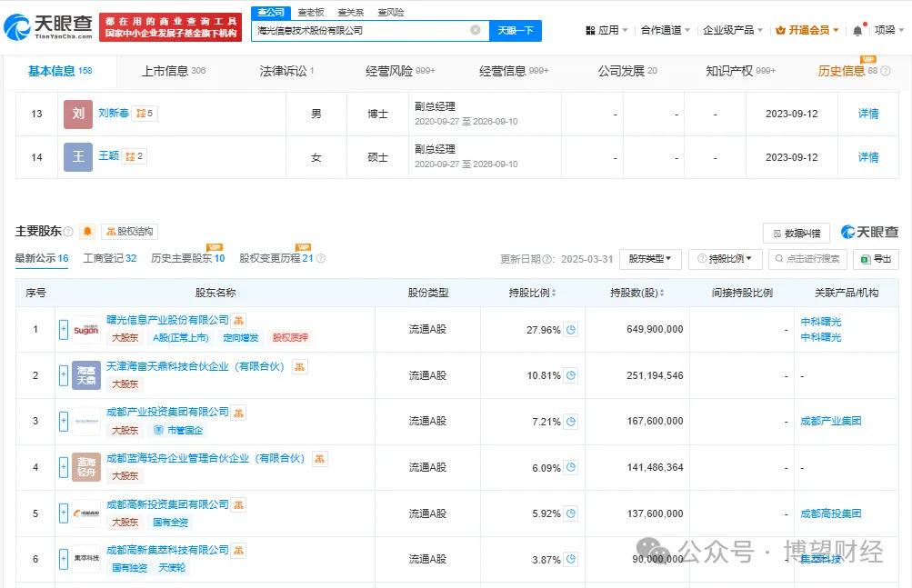Screen dimensions: 912x588
Task: Open equity structure icon next to 曙光信息产业股份有限公司
Action: 238,321
